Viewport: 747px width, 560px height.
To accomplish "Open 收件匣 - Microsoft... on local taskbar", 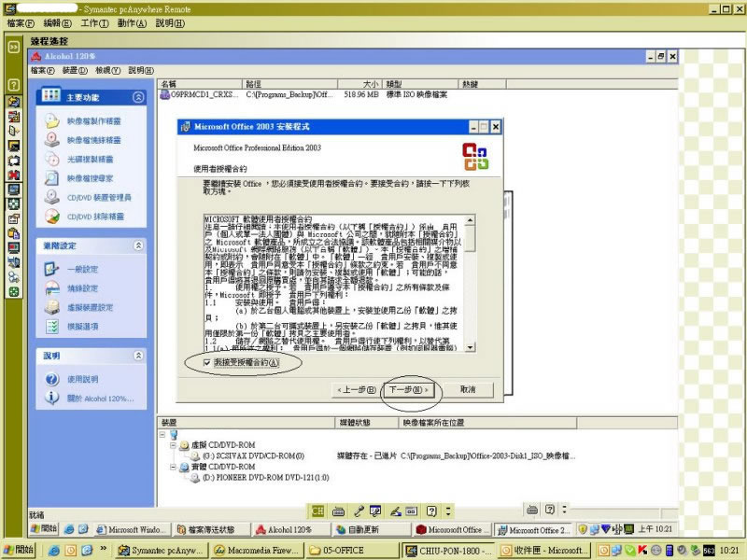I will coord(543,551).
